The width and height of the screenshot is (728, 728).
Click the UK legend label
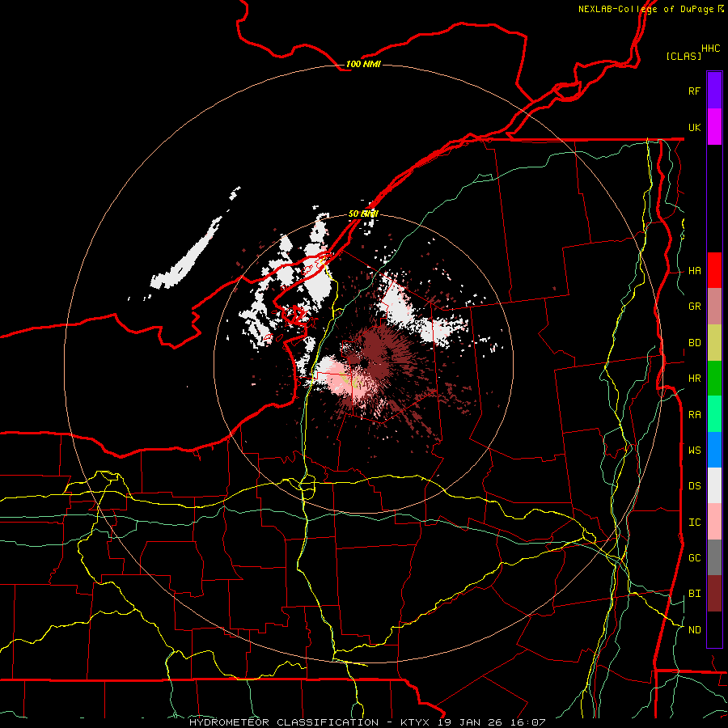pyautogui.click(x=694, y=127)
